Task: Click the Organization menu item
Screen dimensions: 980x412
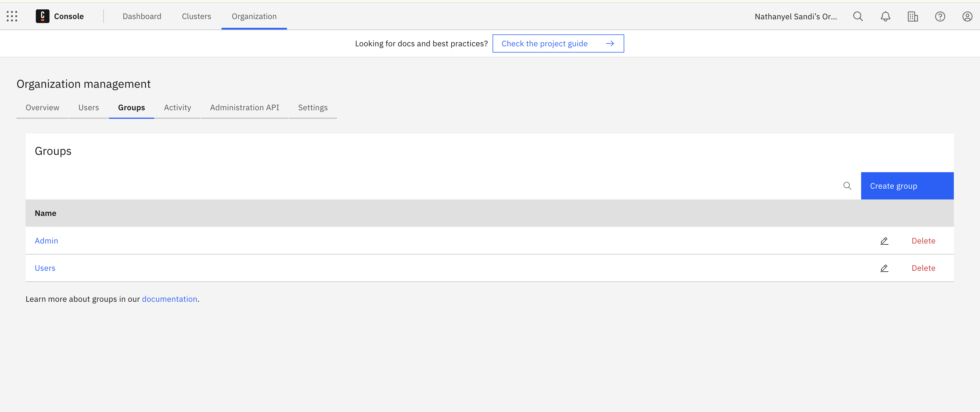Action: (254, 16)
